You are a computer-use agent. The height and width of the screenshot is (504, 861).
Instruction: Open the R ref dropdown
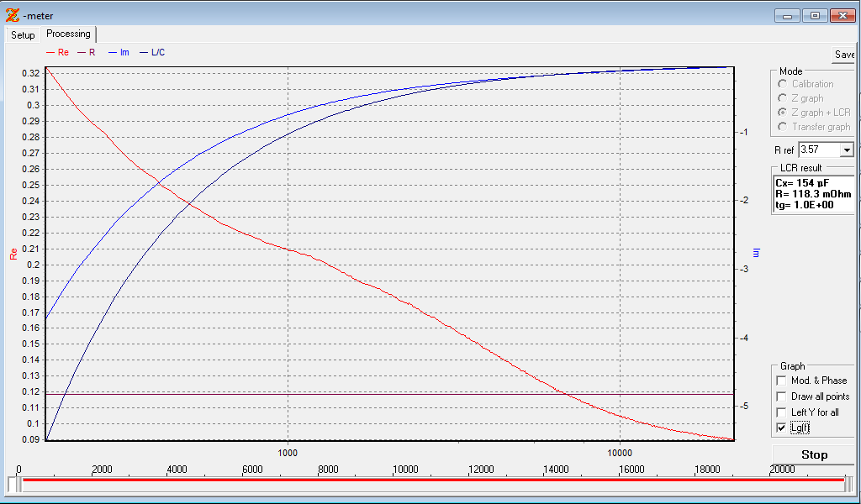click(x=846, y=150)
